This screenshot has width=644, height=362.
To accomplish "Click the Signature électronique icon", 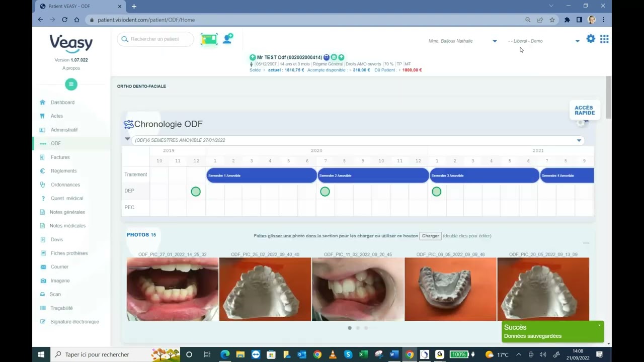I will pos(43,322).
